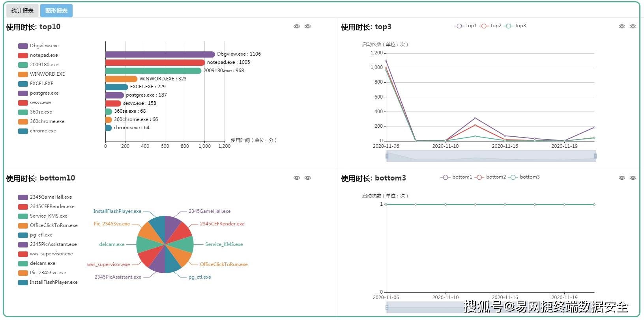The width and height of the screenshot is (644, 320).
Task: Click the WINWORD.EXE orange bar
Action: 121,79
